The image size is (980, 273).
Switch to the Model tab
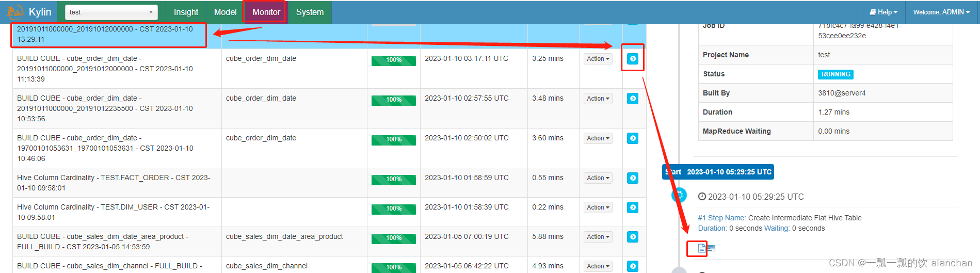point(226,12)
